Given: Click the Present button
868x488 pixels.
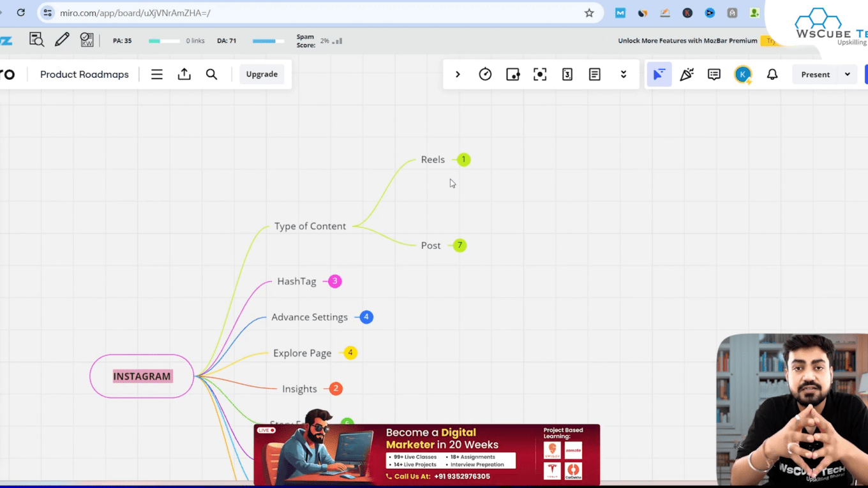Looking at the screenshot, I should (816, 75).
